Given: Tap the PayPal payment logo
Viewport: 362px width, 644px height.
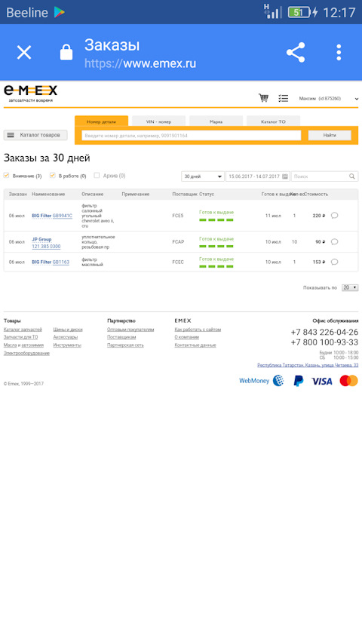Looking at the screenshot, I should (299, 381).
